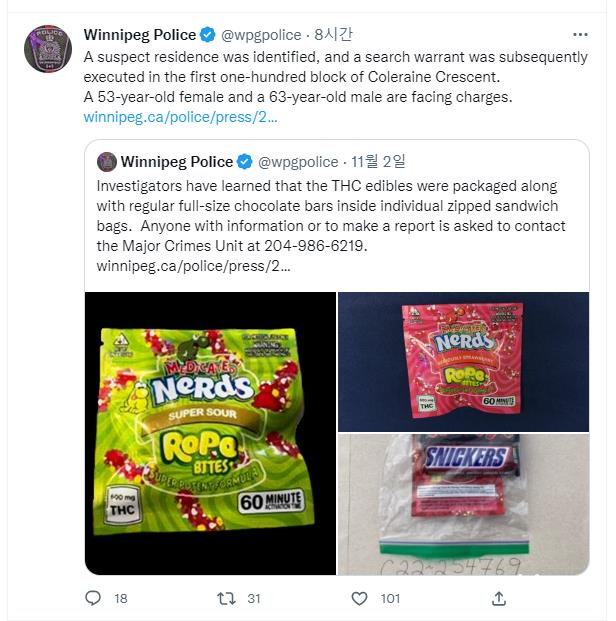
Task: Open the blue winnipeg.ca/police/press link
Action: click(180, 117)
